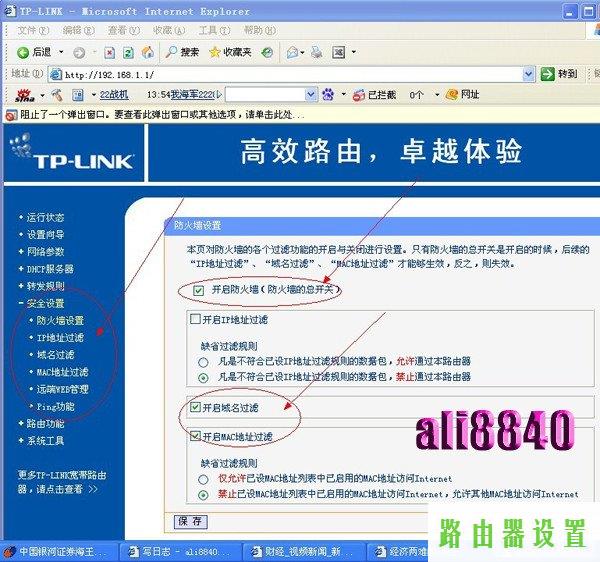Enable 开启IP地址过滤 checkbox
The height and width of the screenshot is (562, 600).
point(195,319)
